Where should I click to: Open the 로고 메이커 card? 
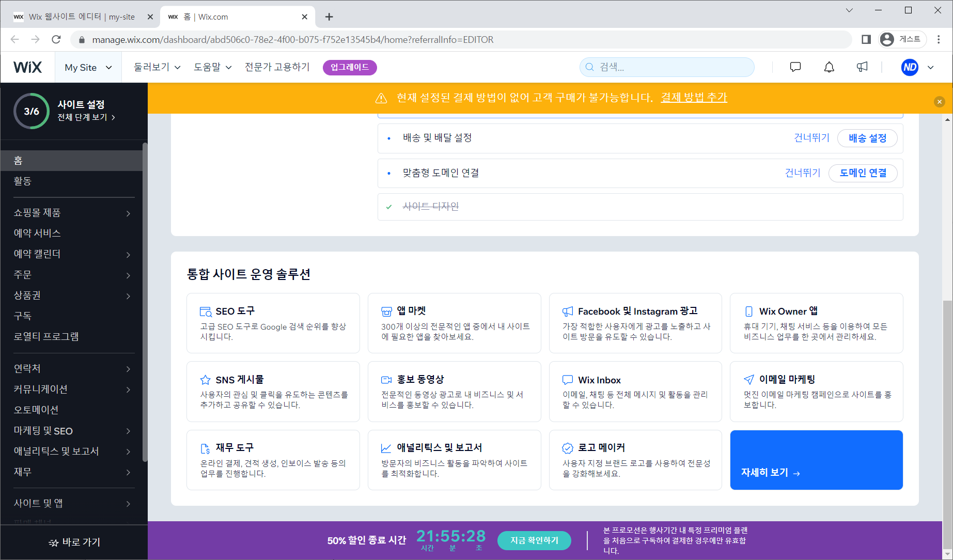635,460
